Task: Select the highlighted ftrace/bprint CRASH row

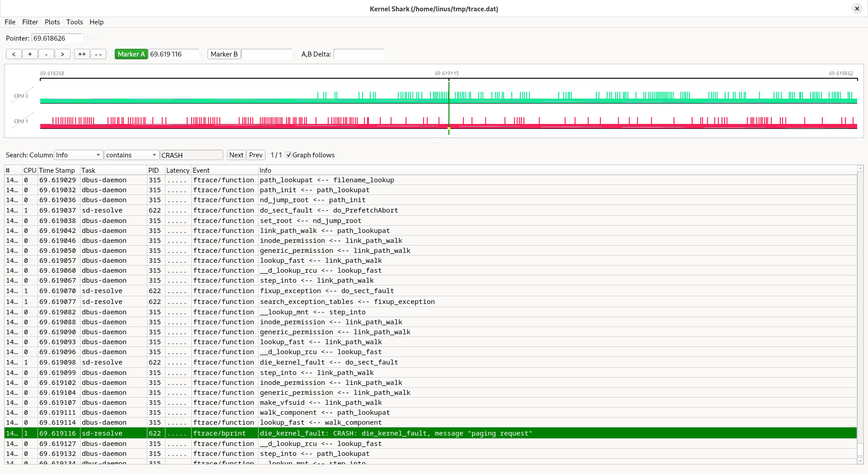Action: coord(430,433)
